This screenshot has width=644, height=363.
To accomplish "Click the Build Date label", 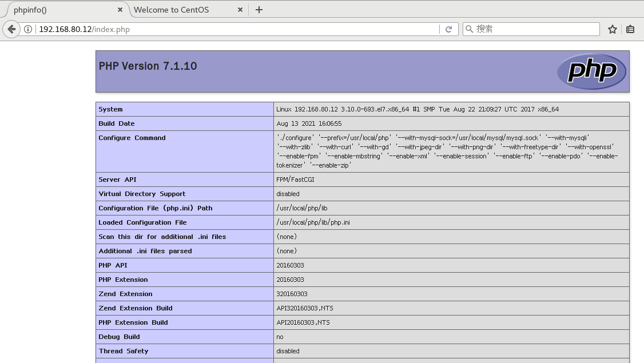I will (117, 123).
